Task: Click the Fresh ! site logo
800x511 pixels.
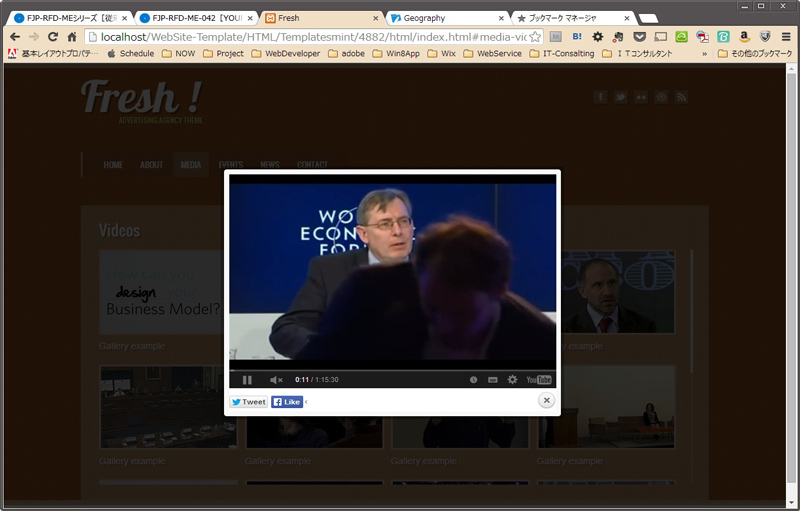Action: tap(142, 97)
